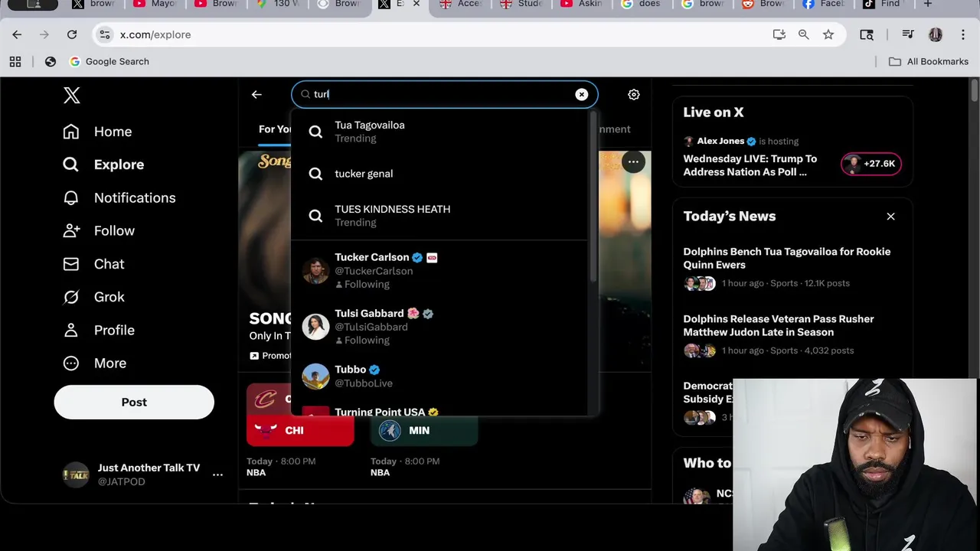
Task: Click the install app icon in address bar
Action: pyautogui.click(x=779, y=34)
